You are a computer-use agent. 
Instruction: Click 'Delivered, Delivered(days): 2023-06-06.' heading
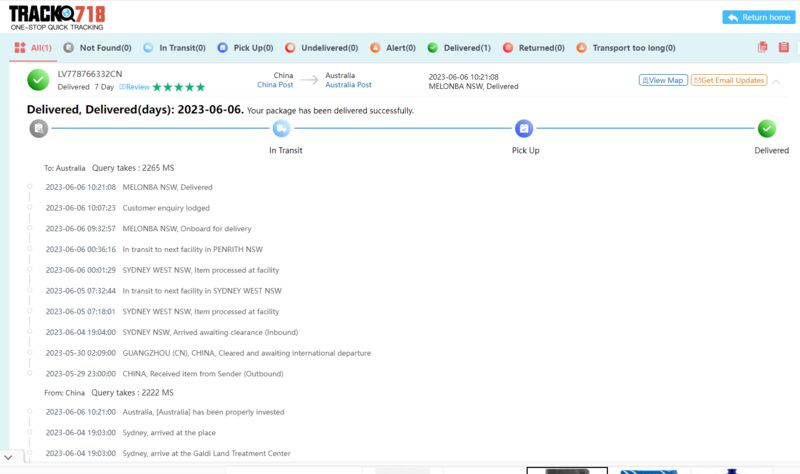click(x=135, y=110)
